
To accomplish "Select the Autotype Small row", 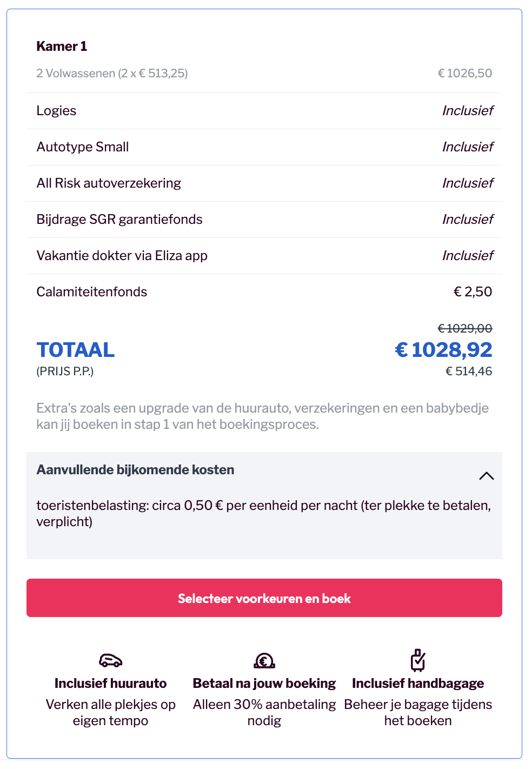I will coord(264,147).
